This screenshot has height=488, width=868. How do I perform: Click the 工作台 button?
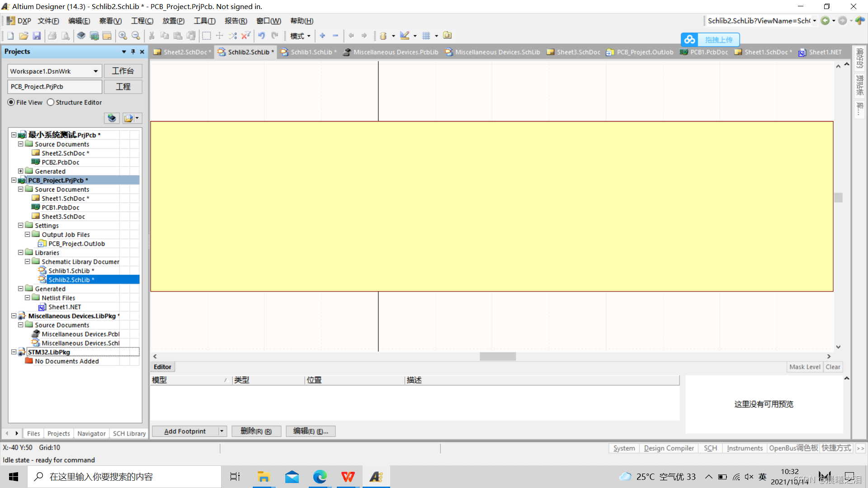[123, 71]
